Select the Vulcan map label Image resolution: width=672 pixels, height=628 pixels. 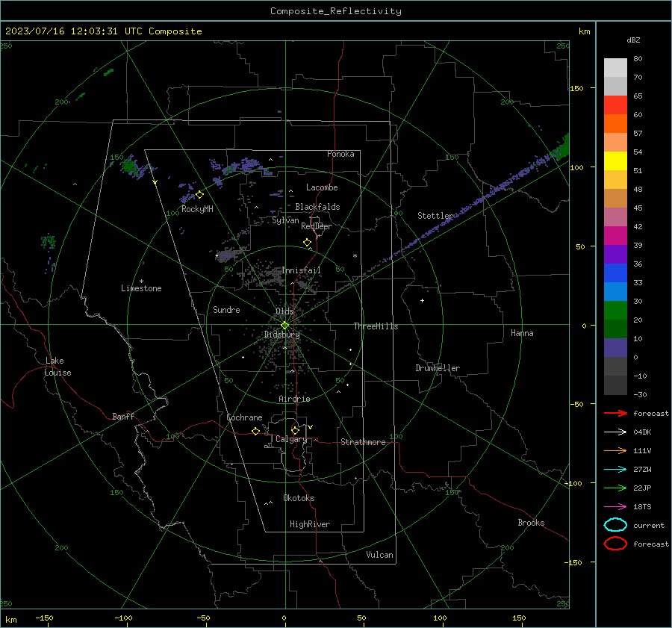coord(379,555)
